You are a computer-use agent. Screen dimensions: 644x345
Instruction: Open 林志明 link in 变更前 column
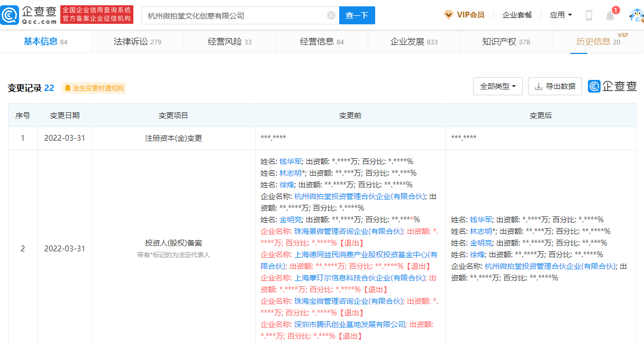coord(291,173)
